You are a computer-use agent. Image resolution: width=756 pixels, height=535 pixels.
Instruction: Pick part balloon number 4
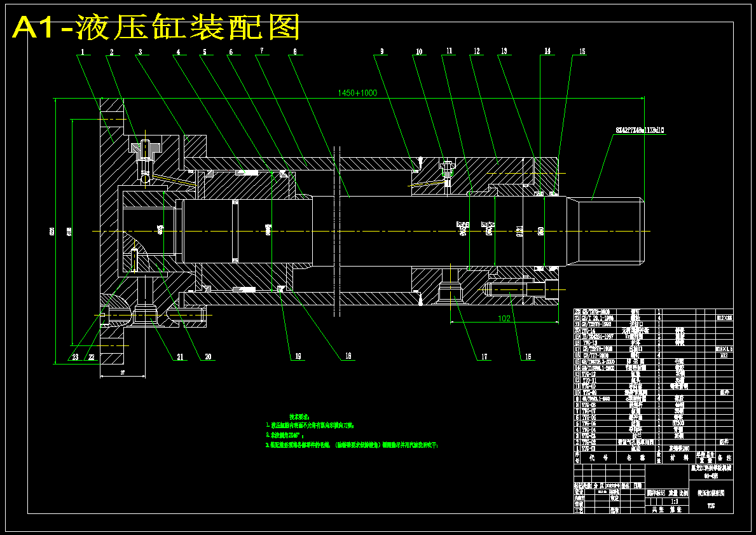click(178, 52)
